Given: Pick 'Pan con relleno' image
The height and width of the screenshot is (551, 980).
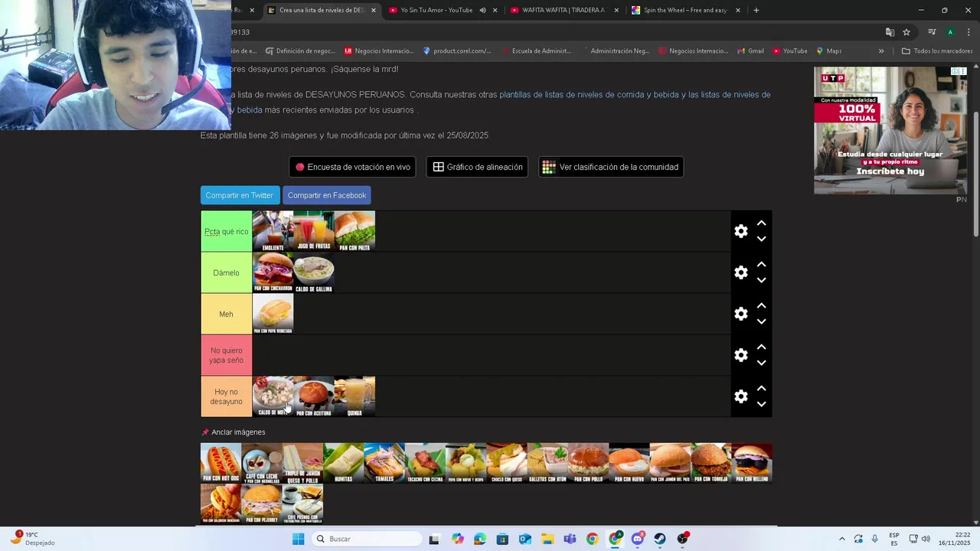Looking at the screenshot, I should pyautogui.click(x=752, y=463).
